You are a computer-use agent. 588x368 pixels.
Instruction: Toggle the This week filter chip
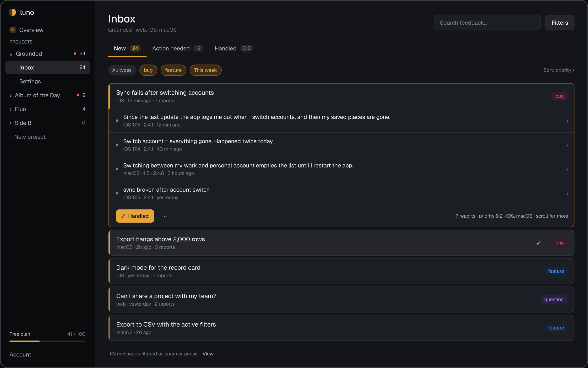click(205, 70)
